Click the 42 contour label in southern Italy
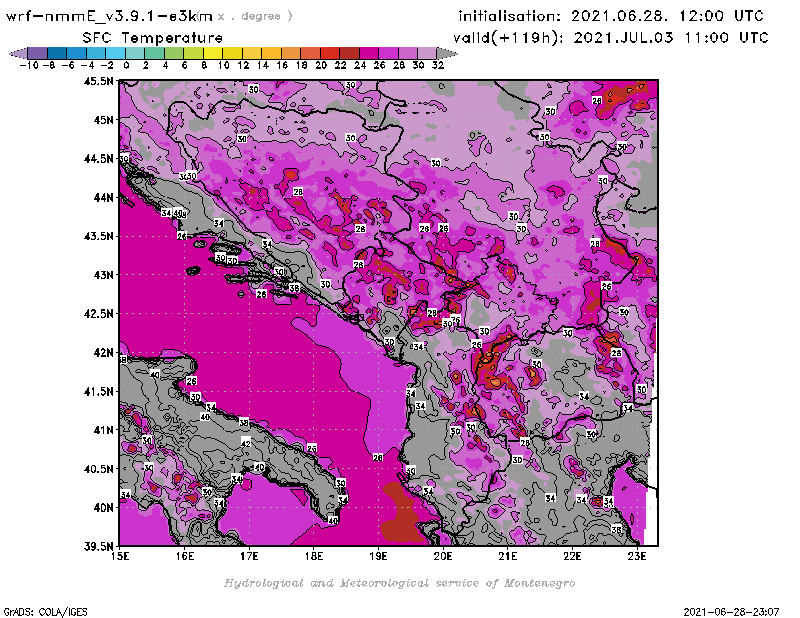The image size is (800, 618). (246, 443)
